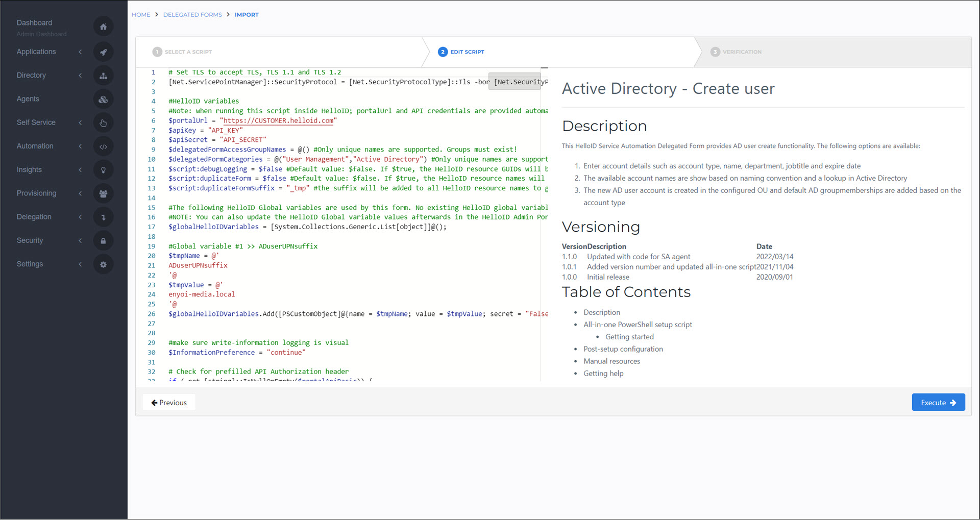Image resolution: width=980 pixels, height=520 pixels.
Task: Click the Delegation arrow icon
Action: 103,217
